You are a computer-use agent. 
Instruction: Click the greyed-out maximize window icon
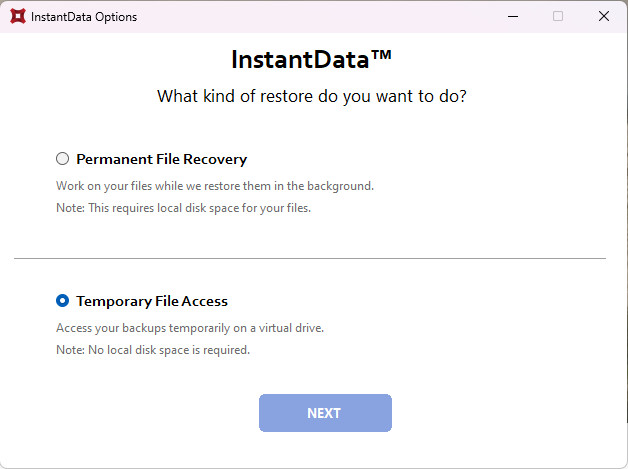(x=558, y=16)
